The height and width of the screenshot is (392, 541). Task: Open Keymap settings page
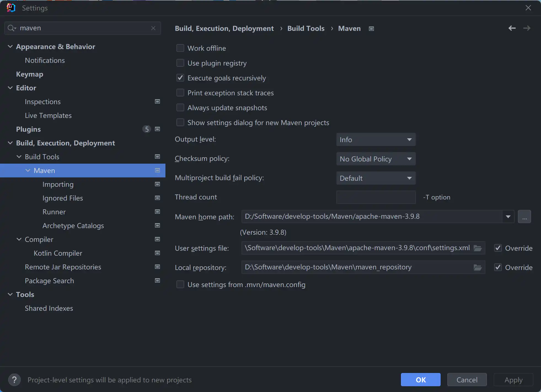[x=30, y=74]
